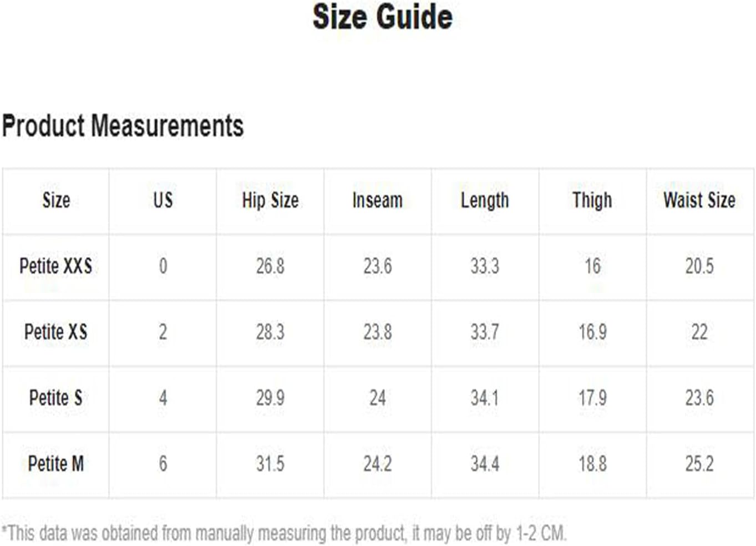Viewport: 756px width, 546px height.
Task: Click the Hip Size column header
Action: (270, 200)
